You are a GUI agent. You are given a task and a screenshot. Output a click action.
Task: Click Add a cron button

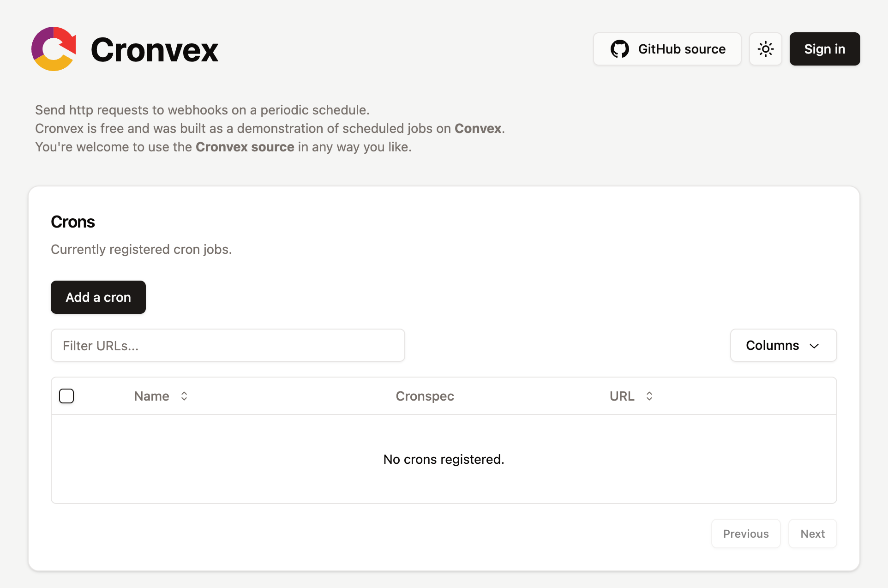pos(98,297)
